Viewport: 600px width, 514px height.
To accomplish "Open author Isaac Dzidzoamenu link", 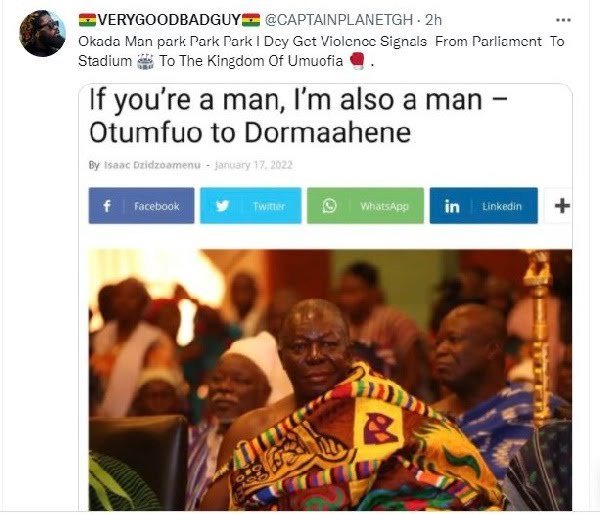I will 152,165.
